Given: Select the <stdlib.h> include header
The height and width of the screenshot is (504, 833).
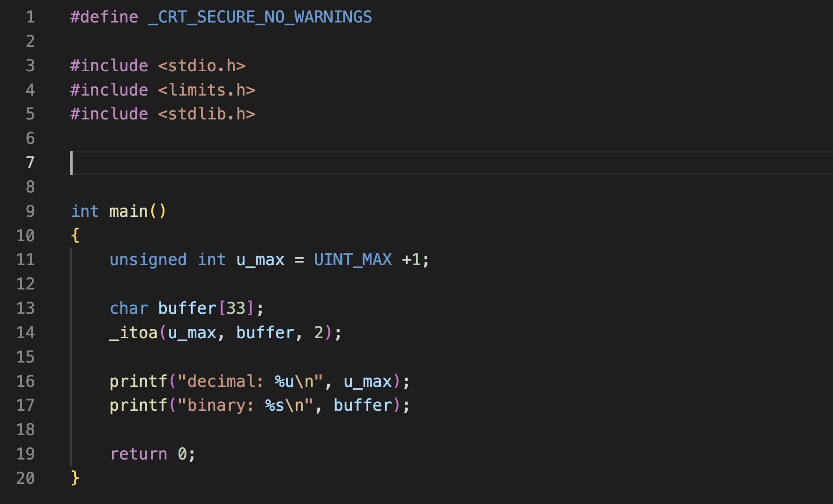Looking at the screenshot, I should pos(207,114).
